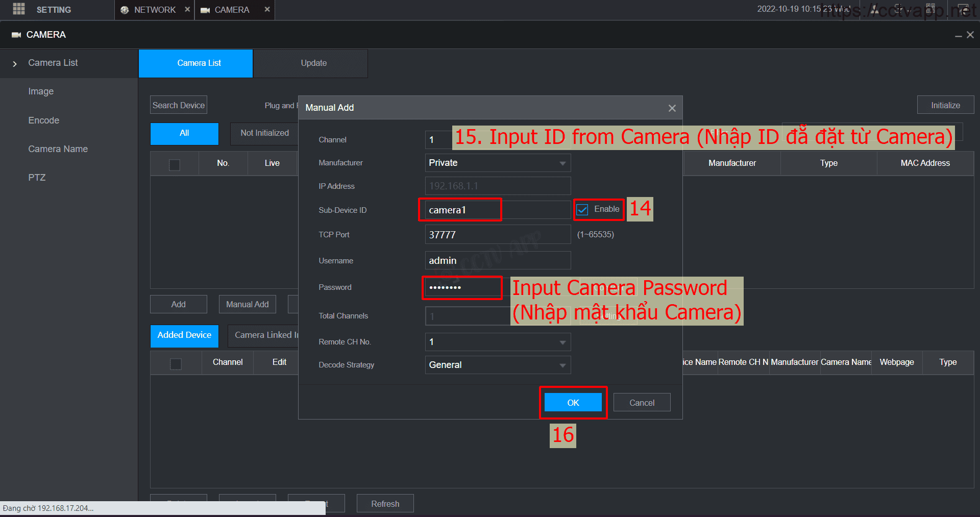This screenshot has height=517, width=980.
Task: Open the Decode Strategy dropdown
Action: point(497,365)
